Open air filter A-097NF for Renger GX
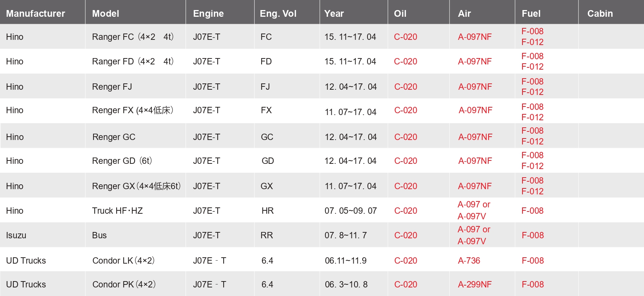The image size is (644, 296). (x=475, y=186)
